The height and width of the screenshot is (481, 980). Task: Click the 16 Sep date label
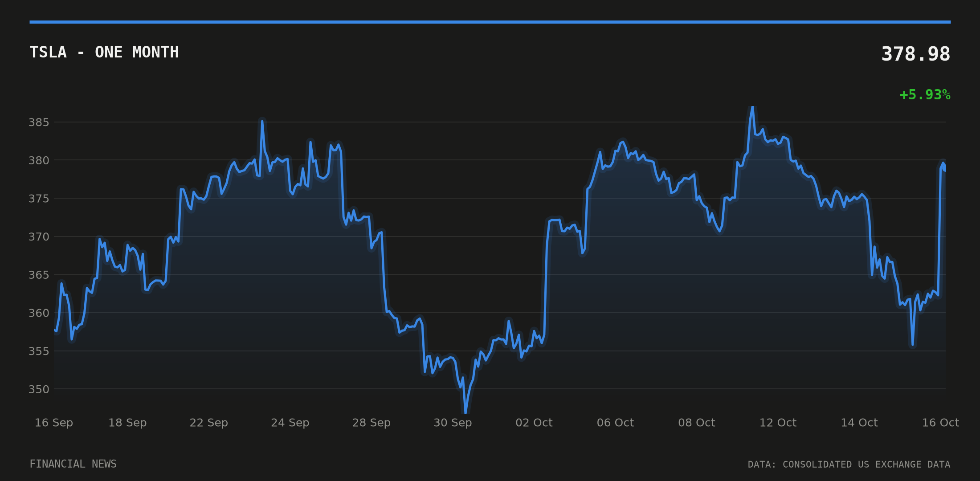pos(54,423)
